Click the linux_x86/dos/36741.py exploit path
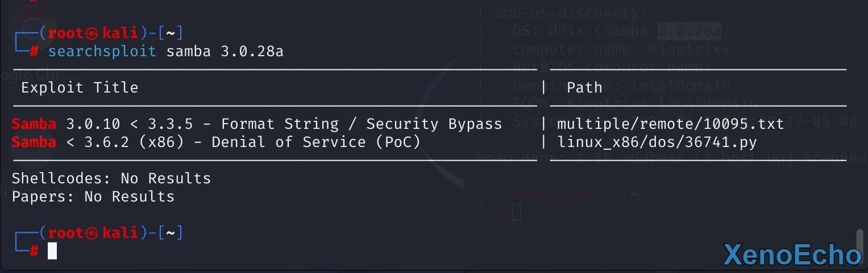 657,141
